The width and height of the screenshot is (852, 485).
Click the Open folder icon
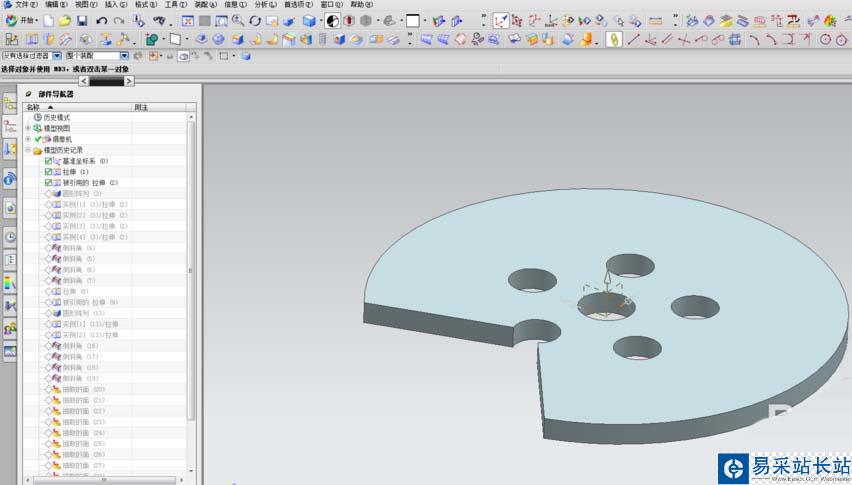coord(65,21)
